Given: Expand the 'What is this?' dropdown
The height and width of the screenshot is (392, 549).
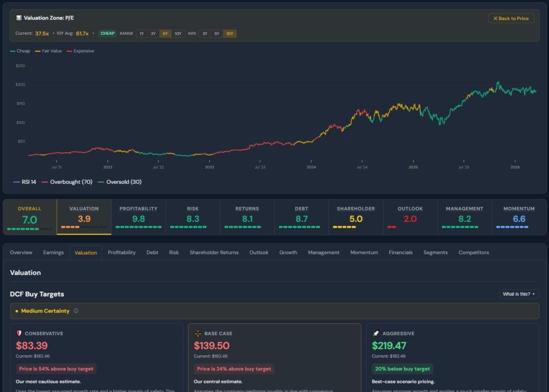Looking at the screenshot, I should click(x=518, y=294).
